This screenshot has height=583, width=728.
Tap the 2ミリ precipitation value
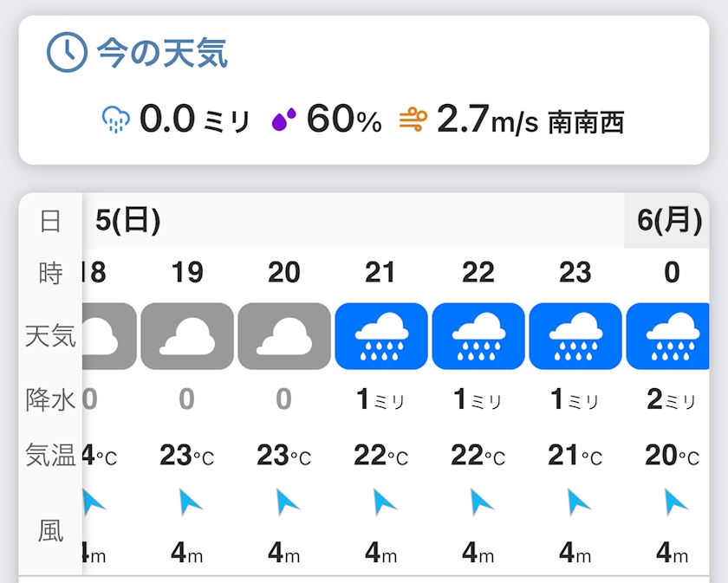(x=672, y=399)
